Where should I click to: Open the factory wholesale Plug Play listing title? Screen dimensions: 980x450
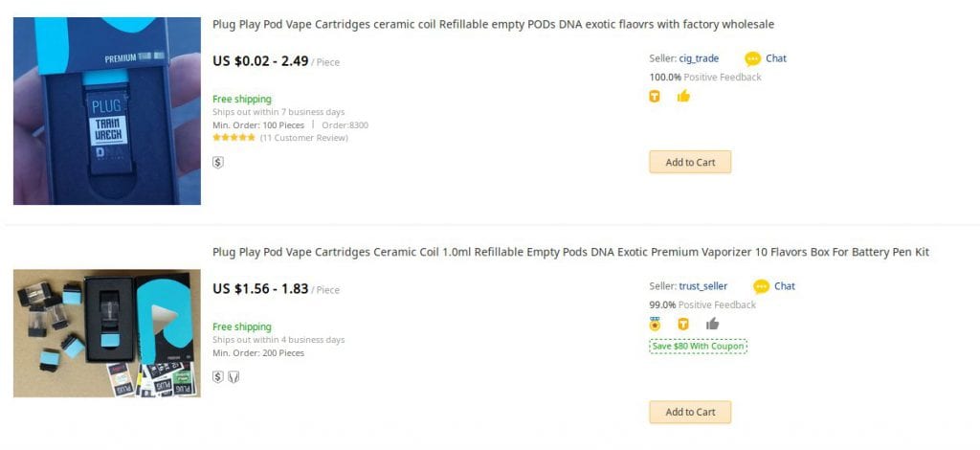(493, 24)
